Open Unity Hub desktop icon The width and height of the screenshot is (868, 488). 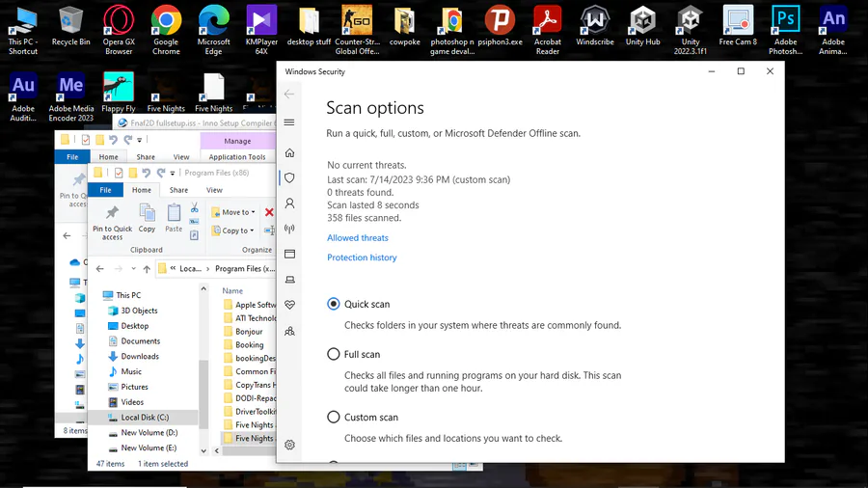(642, 25)
